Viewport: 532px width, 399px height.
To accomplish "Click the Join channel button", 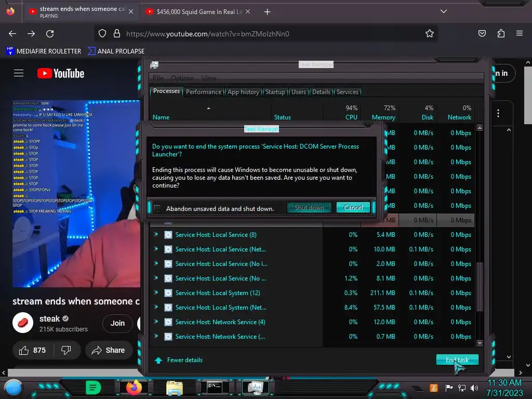I will (x=117, y=323).
